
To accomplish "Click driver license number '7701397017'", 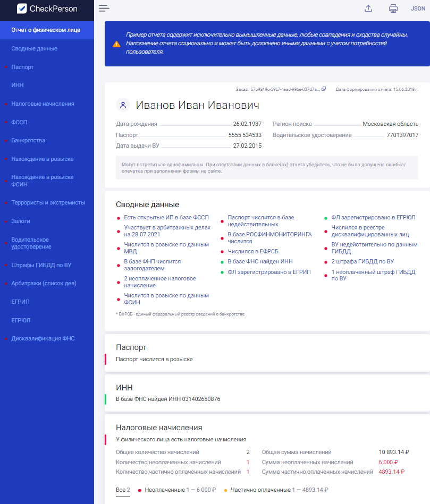I will [402, 135].
